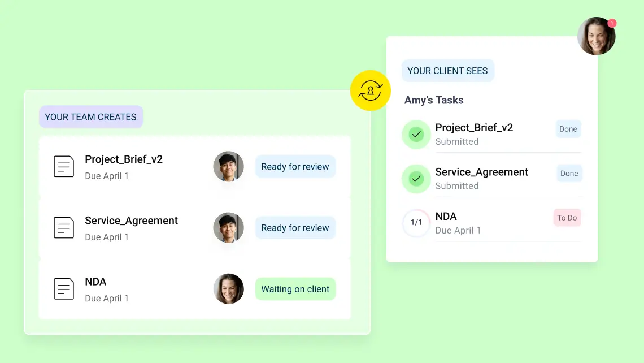Click the 1/1 progress circle for NDA
644x363 pixels.
point(416,223)
